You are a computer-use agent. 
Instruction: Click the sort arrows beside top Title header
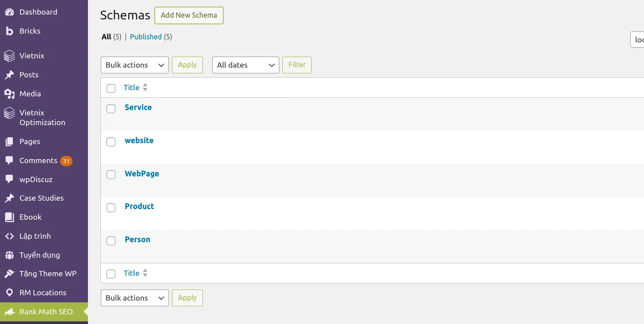point(145,88)
